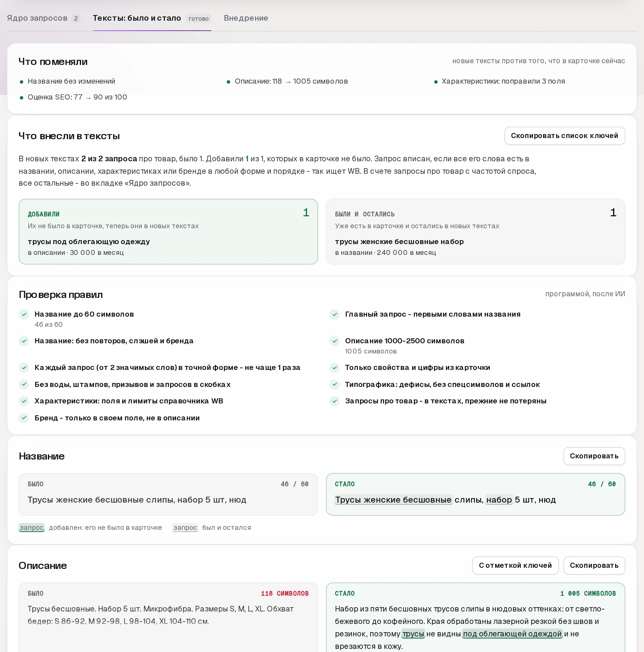Screen dimensions: 644x652
Task: Click the «1 005 символов» counter in new description
Action: click(x=588, y=593)
